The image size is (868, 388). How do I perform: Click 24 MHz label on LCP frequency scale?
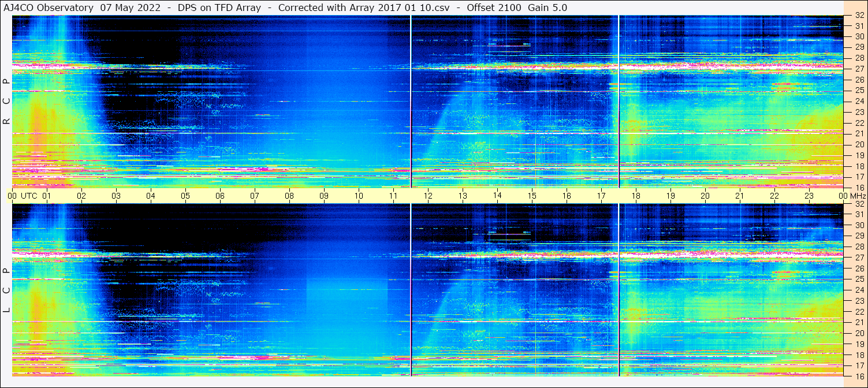click(859, 290)
